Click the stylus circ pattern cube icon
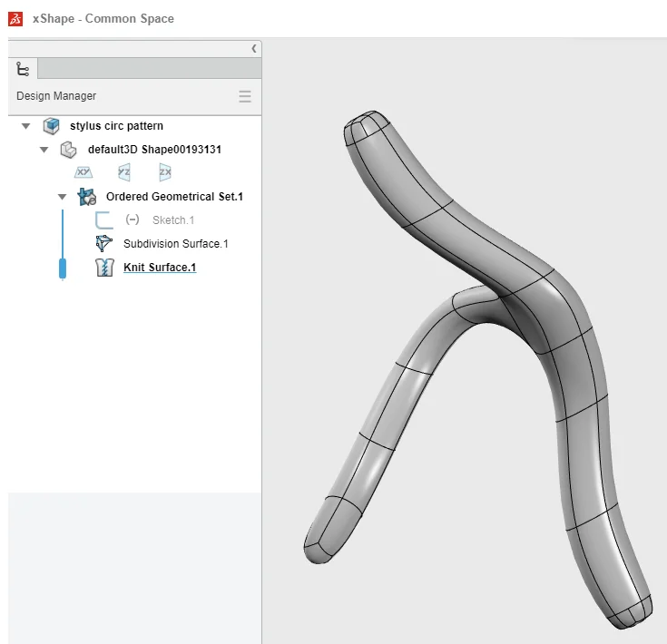667x644 pixels. 51,126
